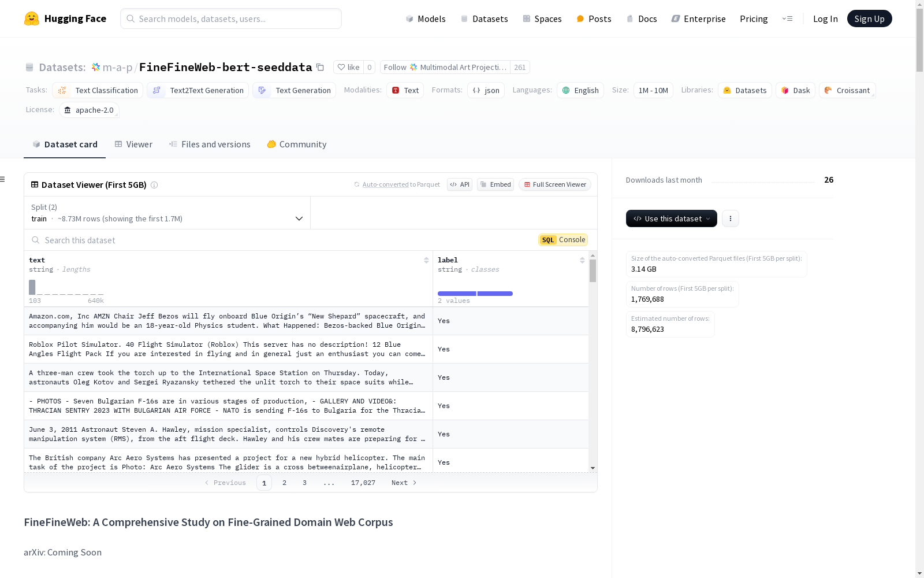Open the Files and versions tab
Viewport: 924px width, 578px height.
pos(210,144)
